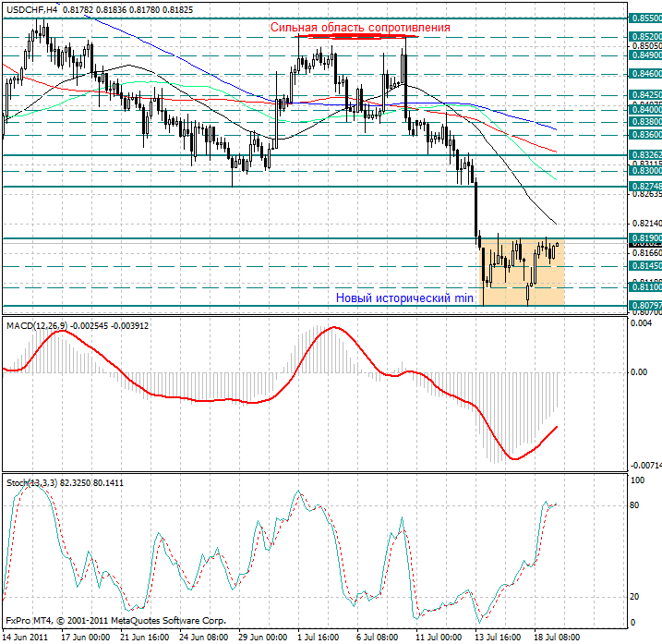This screenshot has width=662, height=644.
Task: Select the '1 Jul 16:00' time axis label
Action: pos(319,637)
